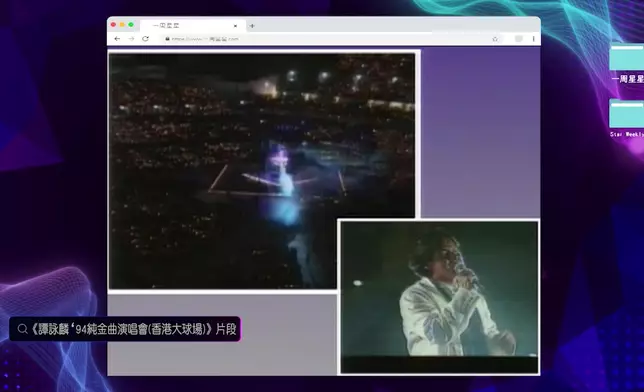This screenshot has width=644, height=392.
Task: Open the browser three-dot menu
Action: click(x=534, y=39)
